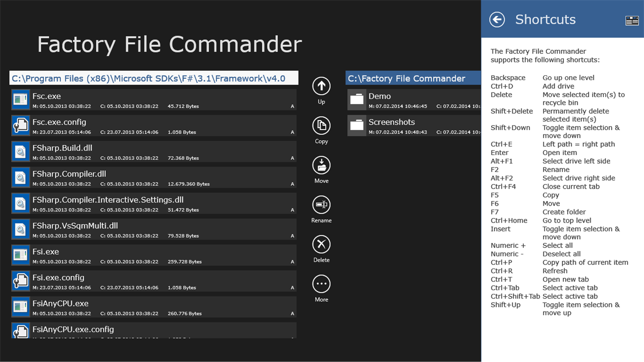Click the FSharp.Build.dll file icon
Image resolution: width=644 pixels, height=362 pixels.
pyautogui.click(x=21, y=151)
